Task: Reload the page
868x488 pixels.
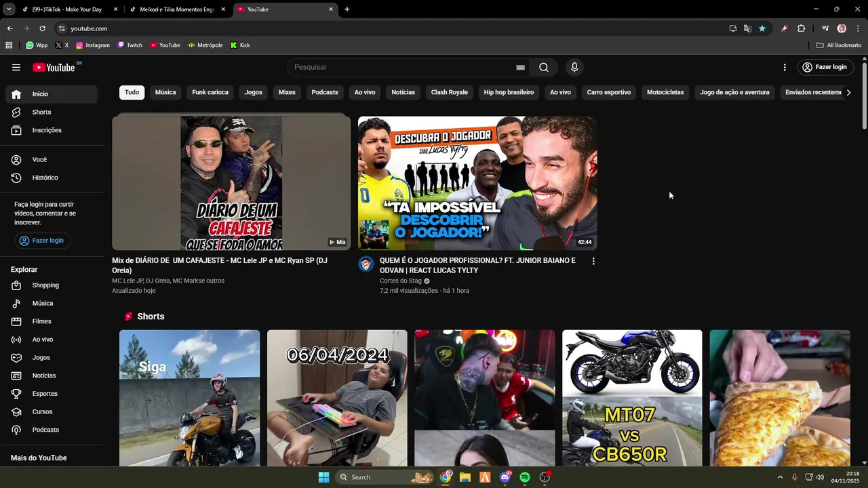Action: click(42, 28)
